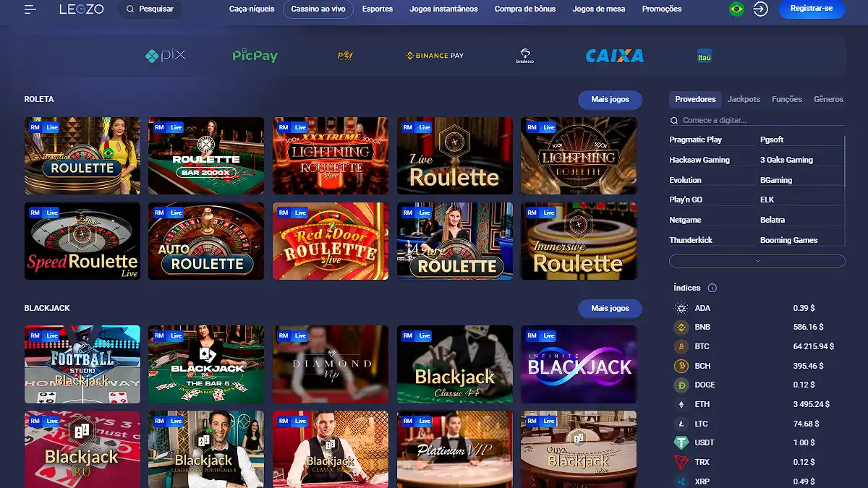Open the Red Door Roulette game thumbnail
The height and width of the screenshot is (488, 868).
(331, 241)
